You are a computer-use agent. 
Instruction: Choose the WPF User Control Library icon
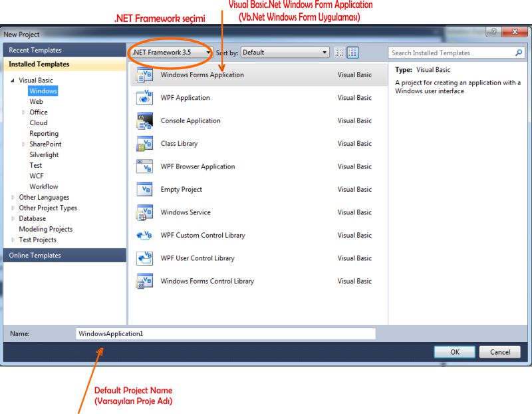pyautogui.click(x=144, y=258)
